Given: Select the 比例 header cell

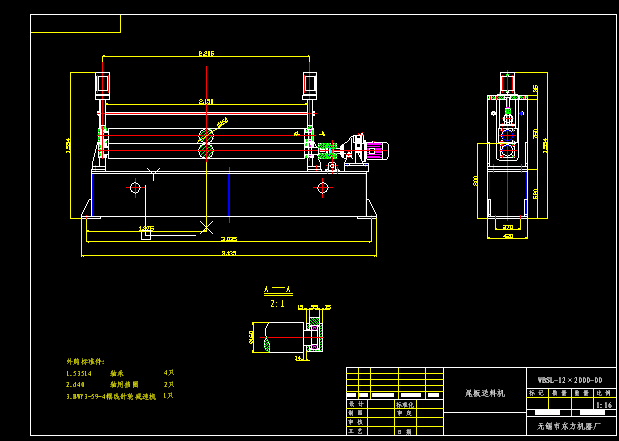Looking at the screenshot, I should (604, 393).
